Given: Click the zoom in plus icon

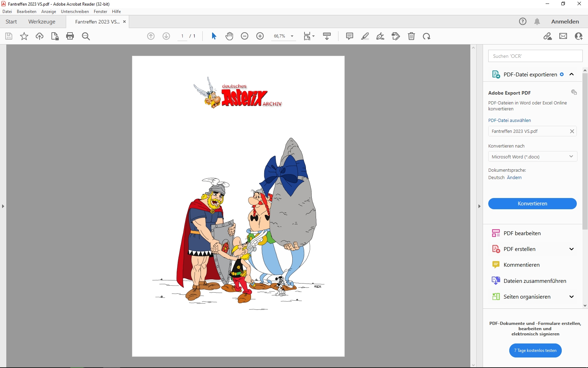Looking at the screenshot, I should click(260, 36).
